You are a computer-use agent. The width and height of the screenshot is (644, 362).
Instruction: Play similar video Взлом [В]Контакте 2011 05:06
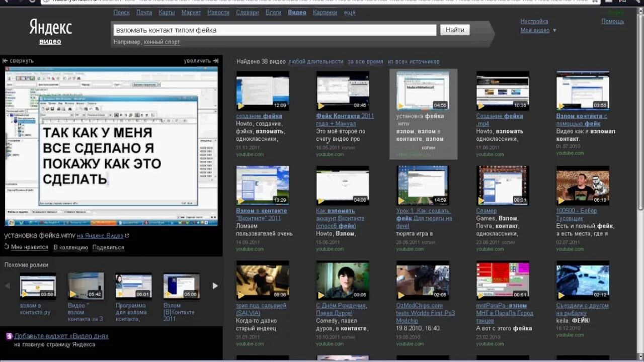tap(182, 286)
